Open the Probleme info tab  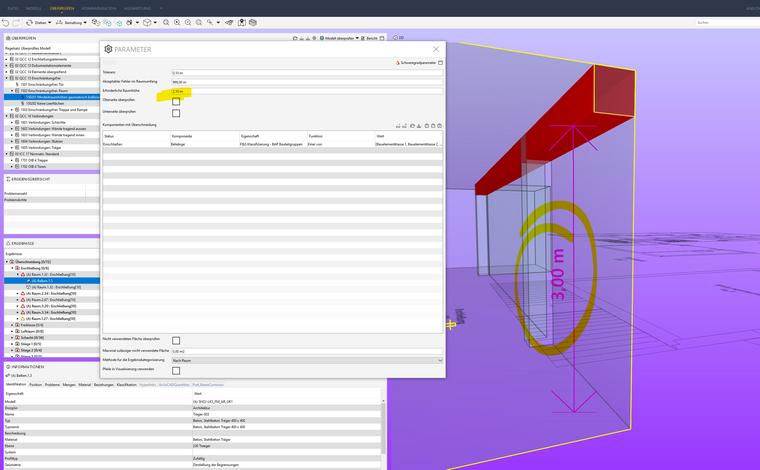[x=52, y=385]
